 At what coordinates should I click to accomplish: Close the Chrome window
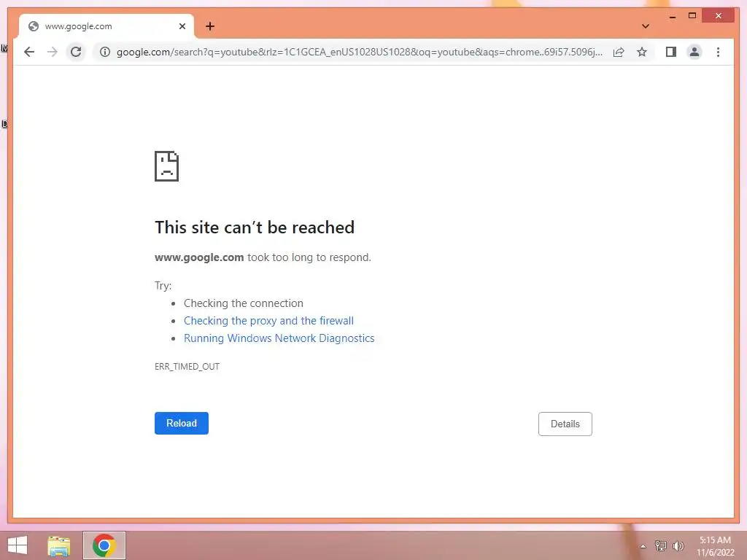pyautogui.click(x=719, y=16)
